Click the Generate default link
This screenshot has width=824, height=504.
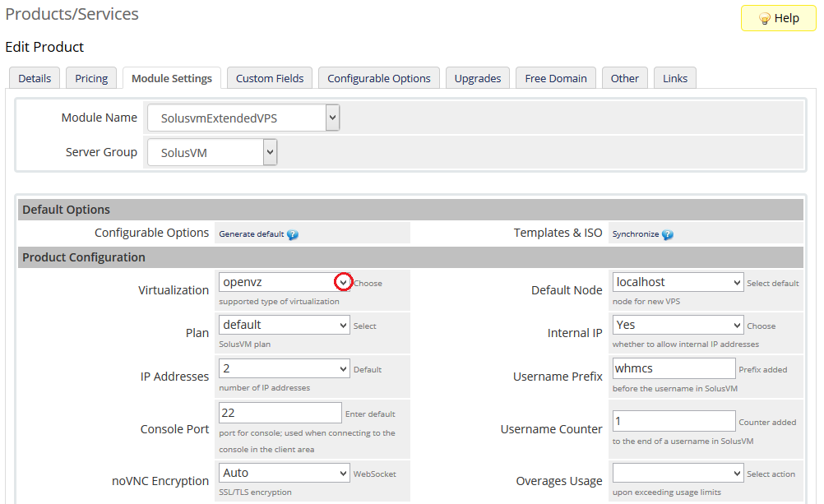(251, 234)
